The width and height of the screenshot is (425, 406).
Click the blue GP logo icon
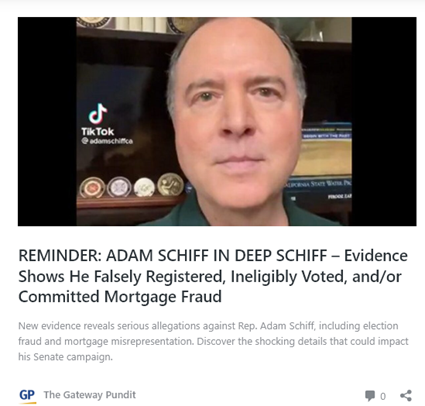27,395
